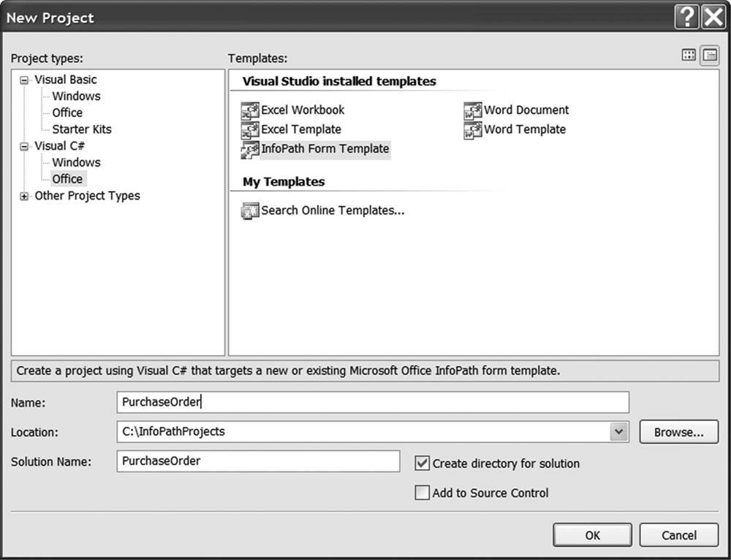The width and height of the screenshot is (731, 560).
Task: Switch templates to large icons view
Action: coord(689,55)
